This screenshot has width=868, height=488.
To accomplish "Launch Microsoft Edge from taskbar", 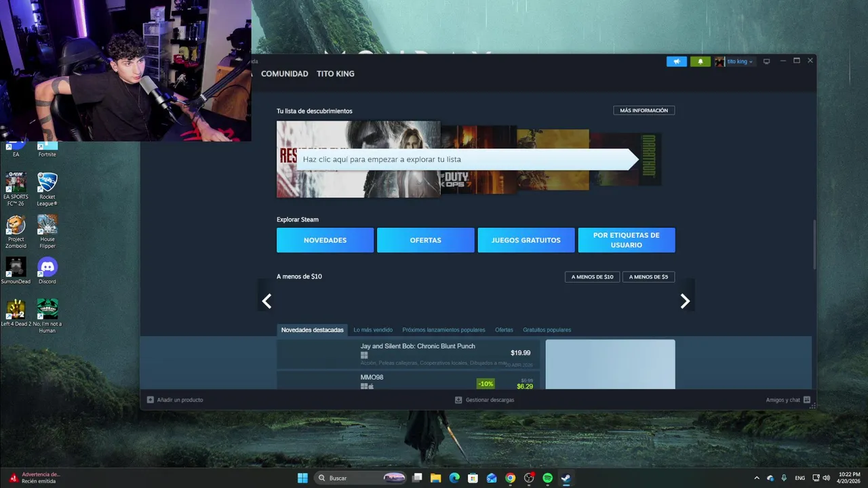I will coord(454,478).
